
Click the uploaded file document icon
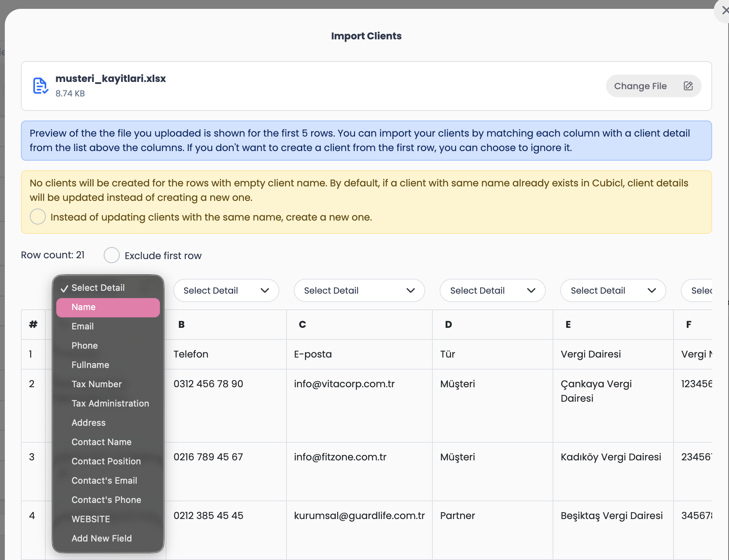pos(40,86)
